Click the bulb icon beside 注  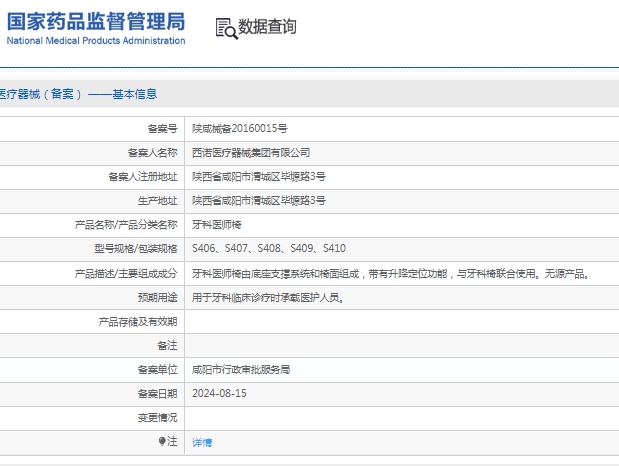pyautogui.click(x=162, y=441)
